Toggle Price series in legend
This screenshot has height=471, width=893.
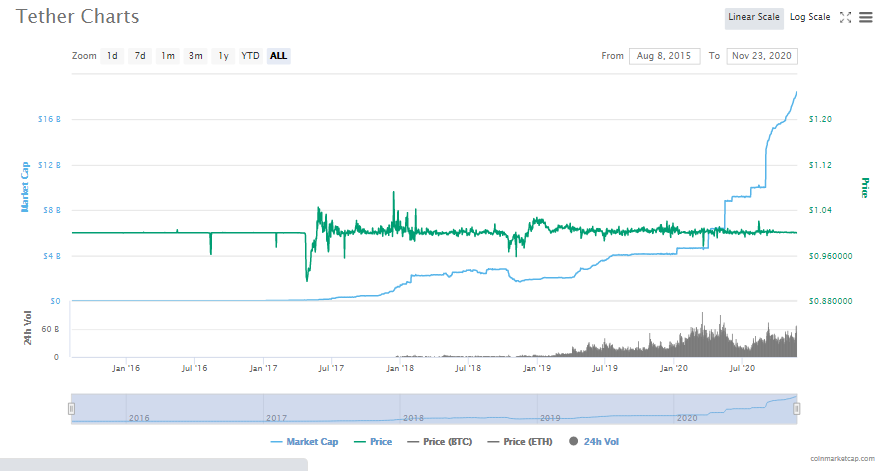point(373,442)
